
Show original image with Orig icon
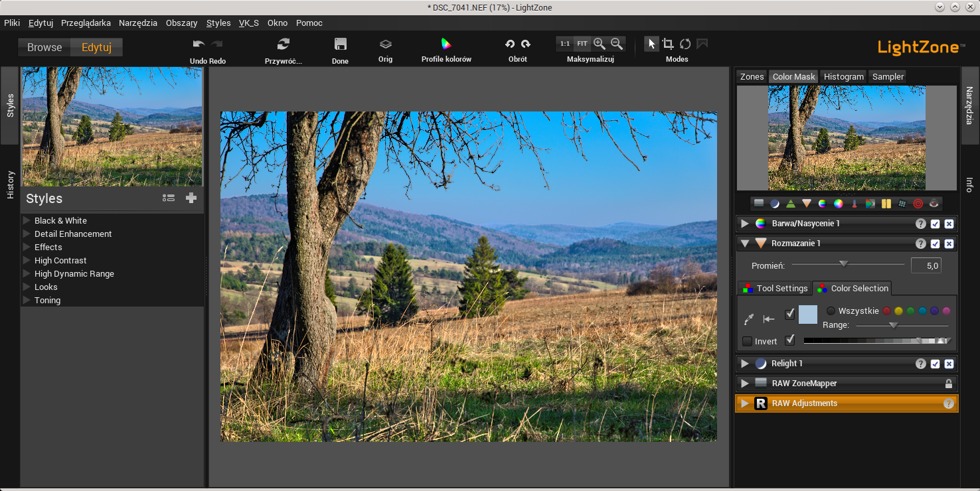click(x=386, y=44)
